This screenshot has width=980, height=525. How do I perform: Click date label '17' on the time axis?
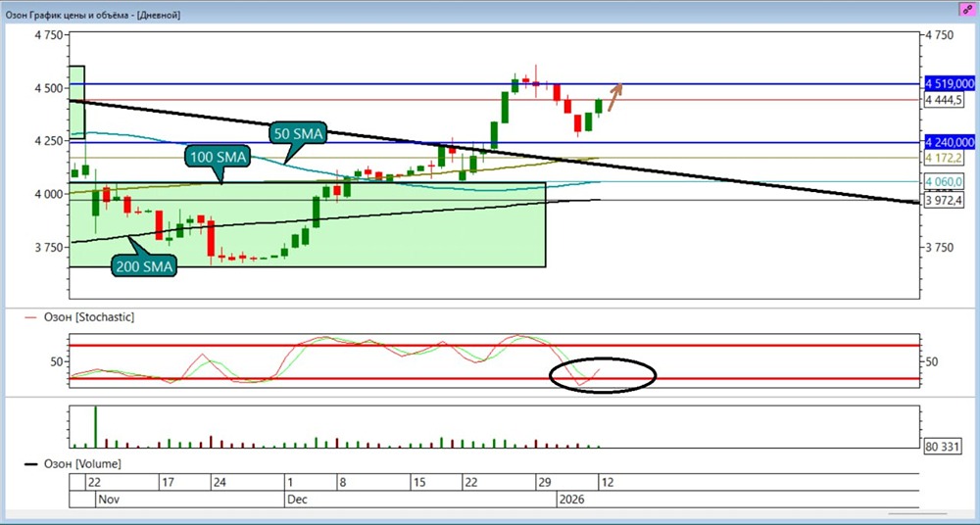click(167, 483)
